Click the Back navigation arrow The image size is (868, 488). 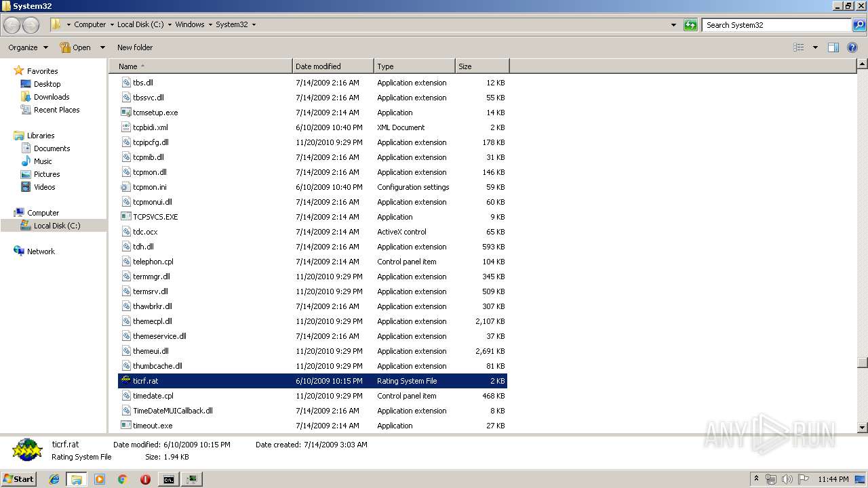(12, 25)
